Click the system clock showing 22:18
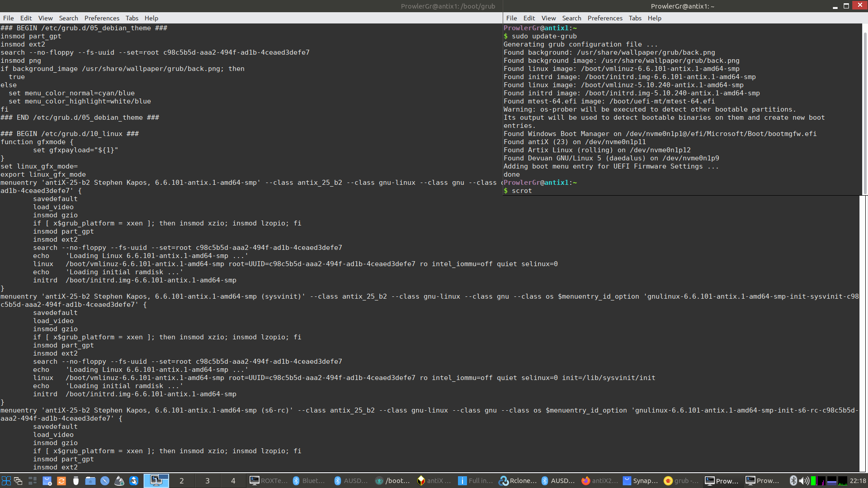Viewport: 868px width, 488px height. coord(858,481)
